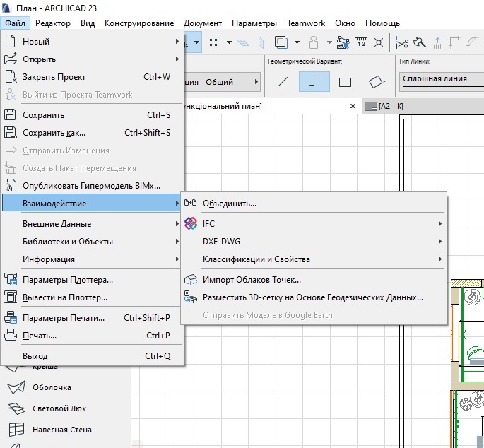Select the rectangle geometry variant
This screenshot has width=484, height=448.
345,82
